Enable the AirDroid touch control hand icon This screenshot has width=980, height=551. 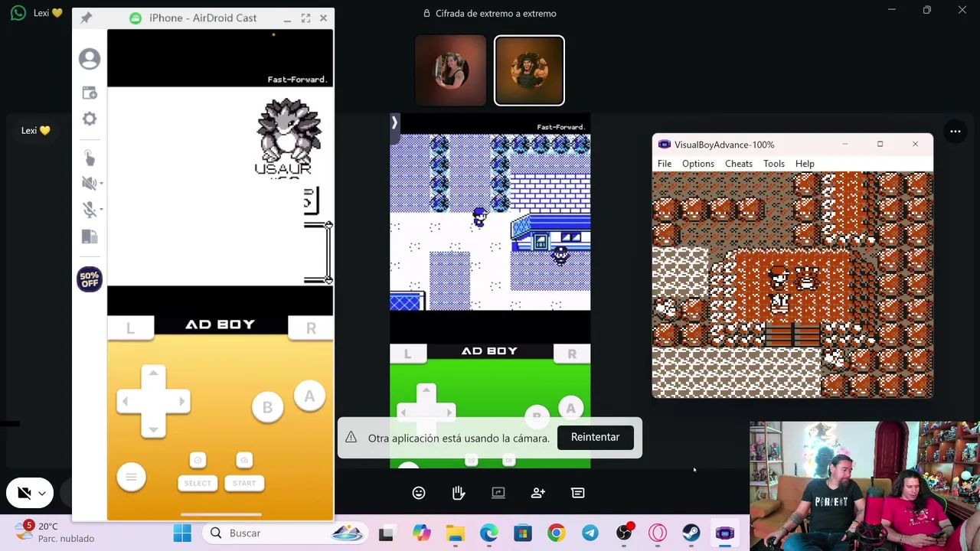pyautogui.click(x=90, y=158)
